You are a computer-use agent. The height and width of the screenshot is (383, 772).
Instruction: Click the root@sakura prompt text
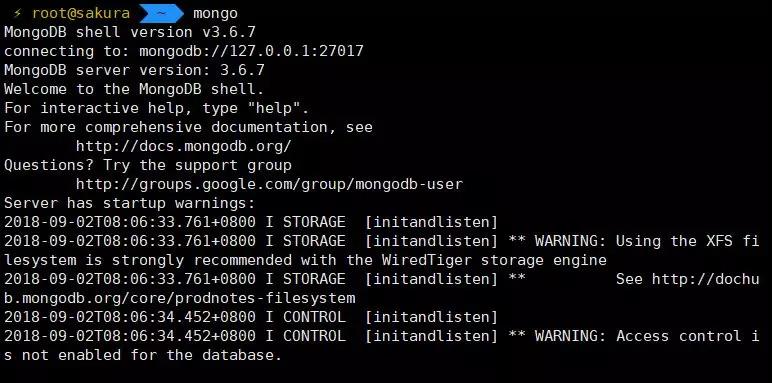point(81,13)
